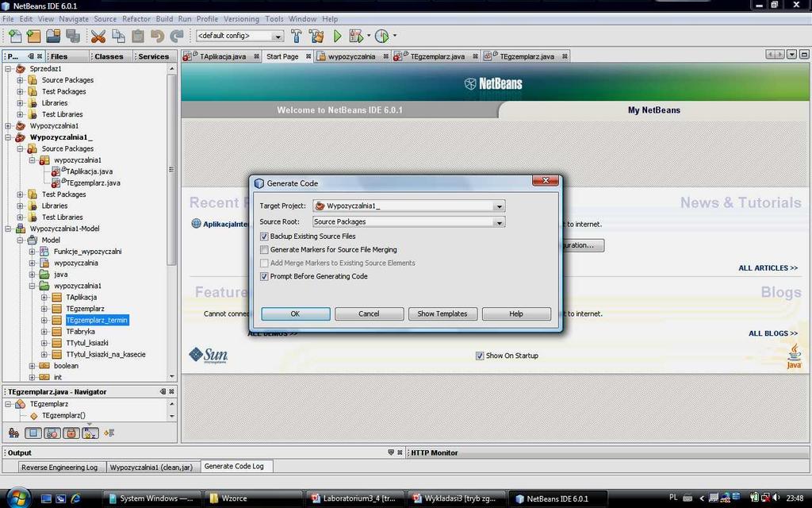Open the Versioning menu

point(241,19)
